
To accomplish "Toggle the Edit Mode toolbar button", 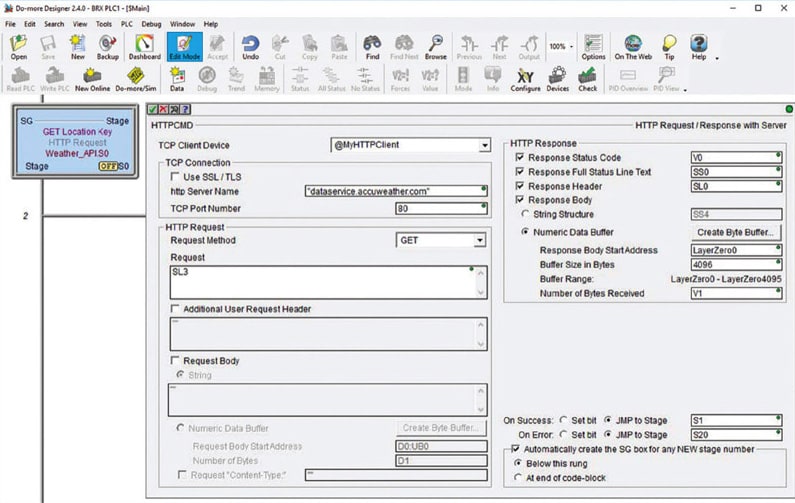I will [x=185, y=47].
